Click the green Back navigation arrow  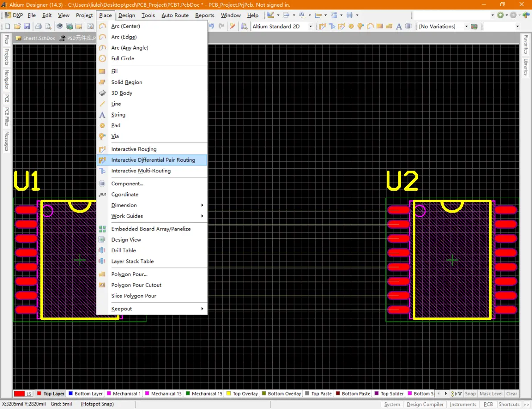pyautogui.click(x=500, y=15)
